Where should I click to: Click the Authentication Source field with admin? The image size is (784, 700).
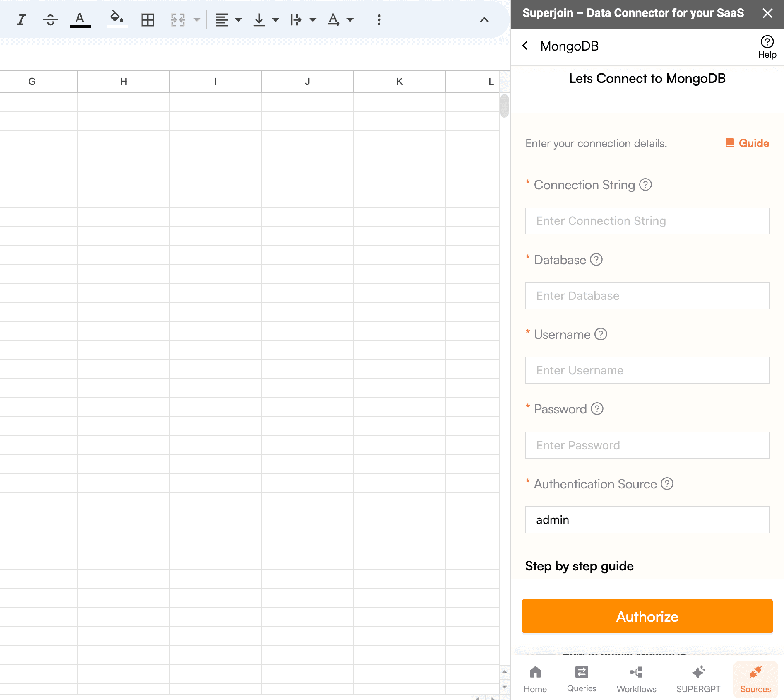pos(647,520)
